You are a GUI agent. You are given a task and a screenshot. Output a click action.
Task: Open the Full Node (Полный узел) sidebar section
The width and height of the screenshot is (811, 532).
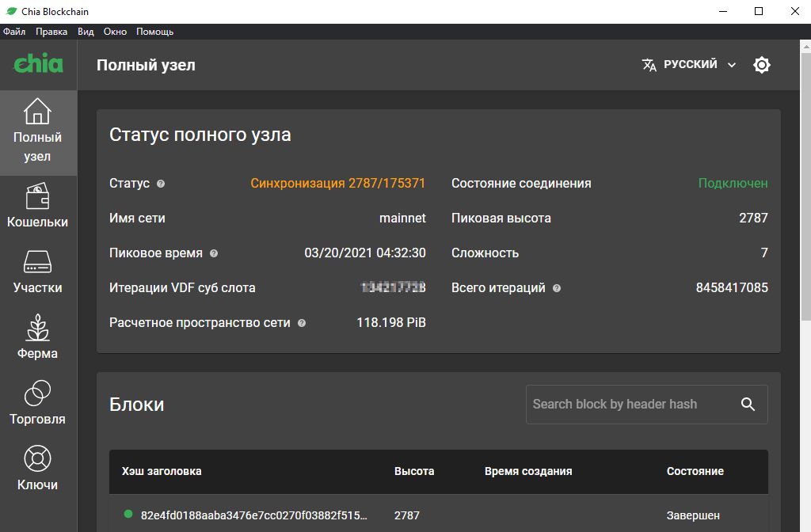click(38, 132)
